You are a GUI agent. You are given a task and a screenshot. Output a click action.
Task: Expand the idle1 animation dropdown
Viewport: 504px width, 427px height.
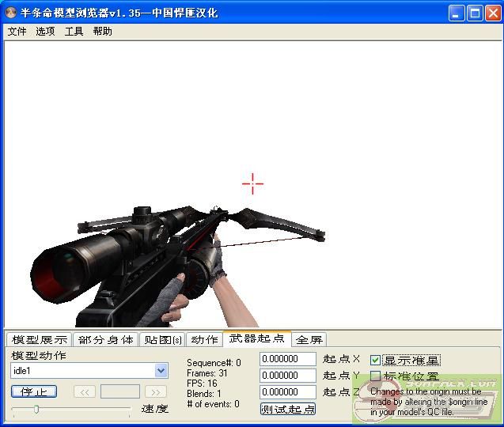(161, 371)
